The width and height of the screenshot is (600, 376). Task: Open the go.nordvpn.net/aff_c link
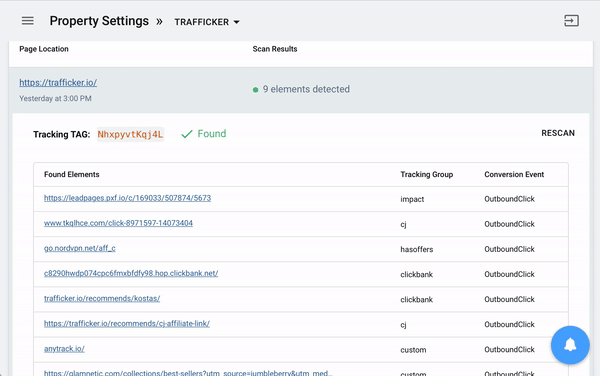pos(80,248)
